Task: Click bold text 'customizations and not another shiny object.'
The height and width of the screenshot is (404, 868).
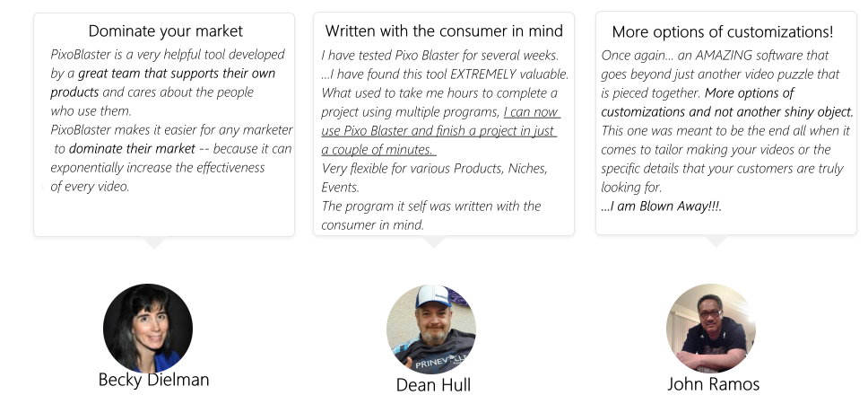Action: 727,112
